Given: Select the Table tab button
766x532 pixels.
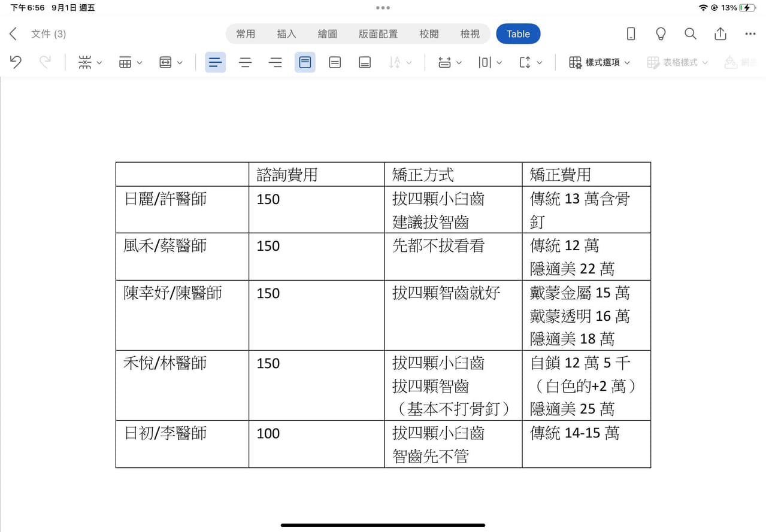Looking at the screenshot, I should (x=518, y=34).
